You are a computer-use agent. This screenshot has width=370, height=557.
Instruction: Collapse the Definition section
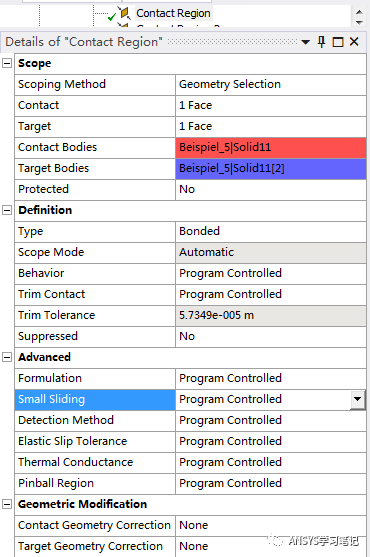click(x=7, y=210)
